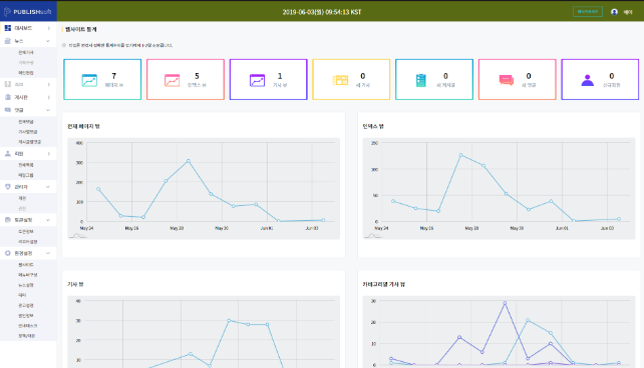Viewport: 644px width, 368px height.
Task: Open the dashboard grid icon in sidebar
Action: (7, 28)
